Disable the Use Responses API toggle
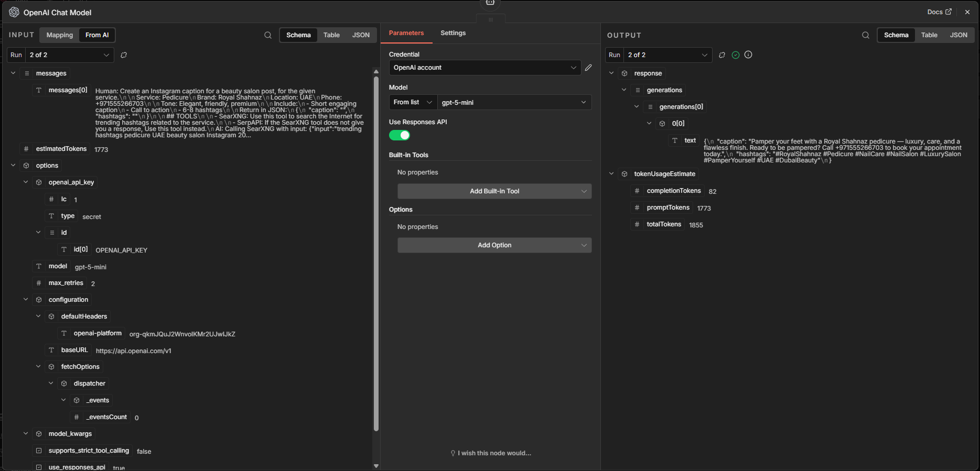 tap(400, 136)
